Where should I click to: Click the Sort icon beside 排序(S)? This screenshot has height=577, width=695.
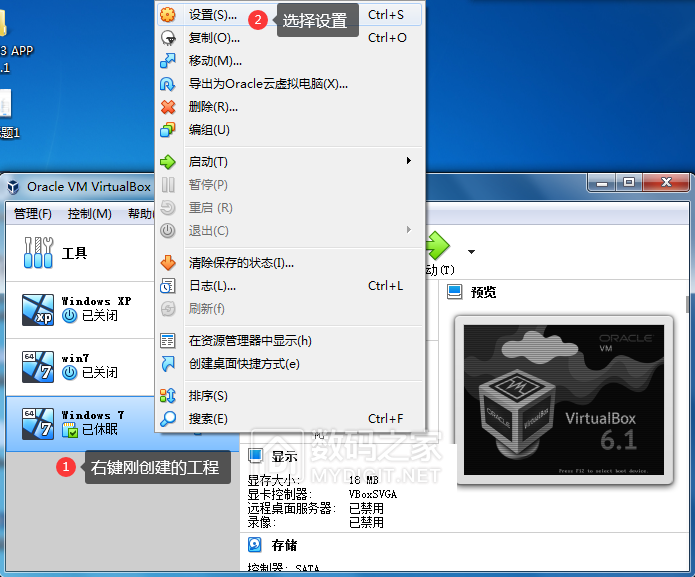pyautogui.click(x=168, y=396)
